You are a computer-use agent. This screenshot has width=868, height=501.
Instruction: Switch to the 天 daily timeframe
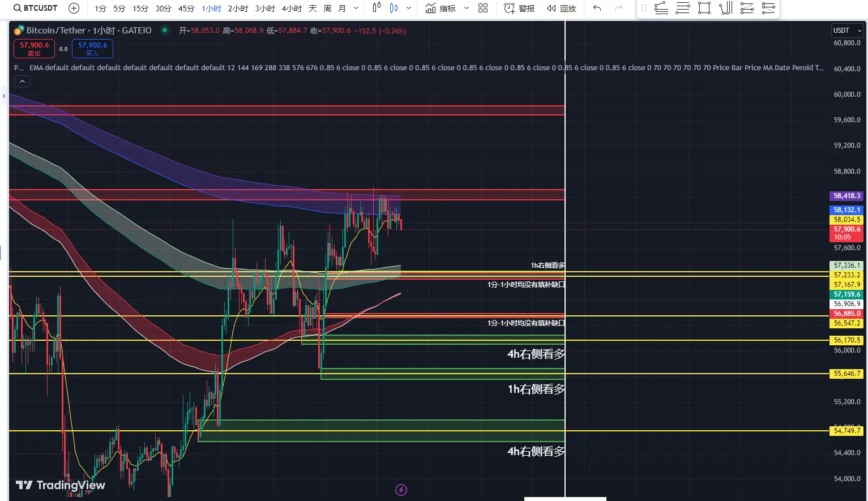313,8
